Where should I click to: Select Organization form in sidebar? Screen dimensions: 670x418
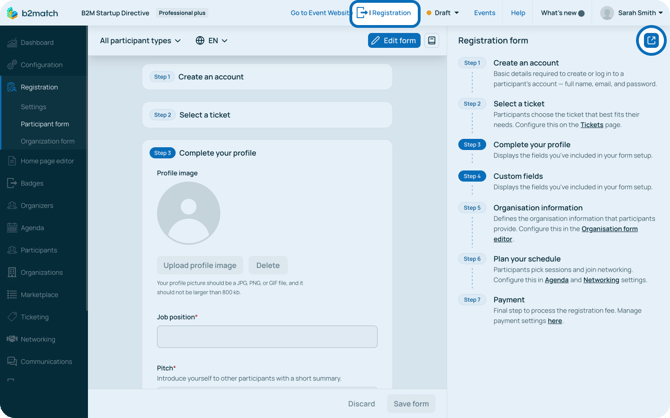(x=47, y=141)
